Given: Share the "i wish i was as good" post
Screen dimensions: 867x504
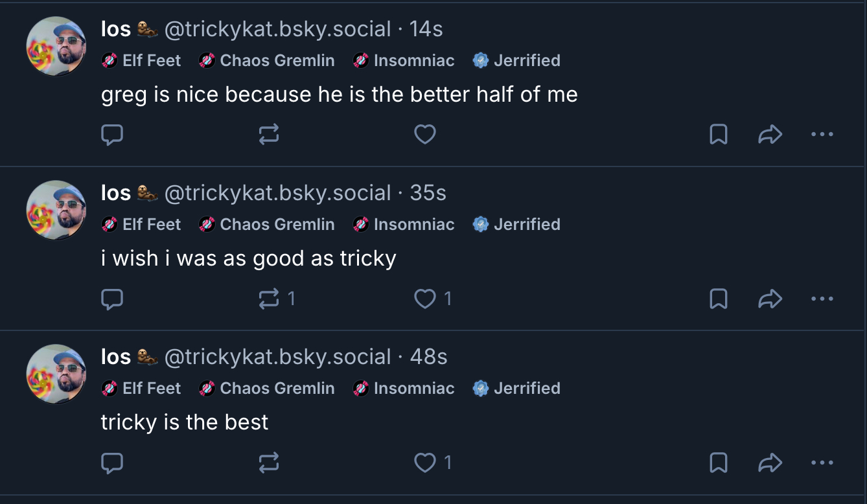Looking at the screenshot, I should coord(770,299).
